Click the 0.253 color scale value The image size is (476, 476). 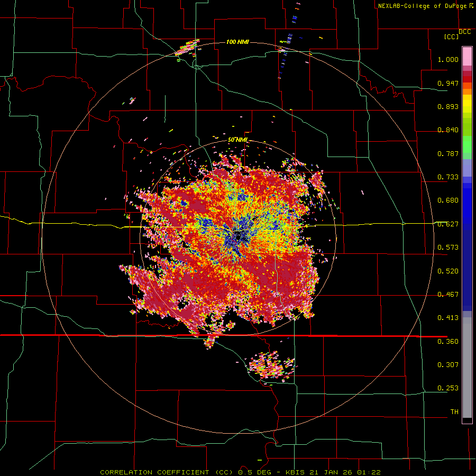pos(448,388)
